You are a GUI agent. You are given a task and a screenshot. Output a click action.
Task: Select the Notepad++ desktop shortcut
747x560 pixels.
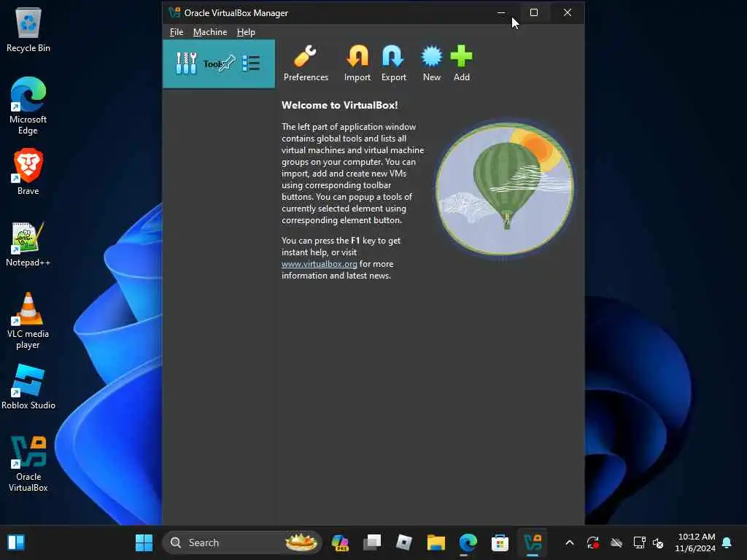pyautogui.click(x=28, y=244)
